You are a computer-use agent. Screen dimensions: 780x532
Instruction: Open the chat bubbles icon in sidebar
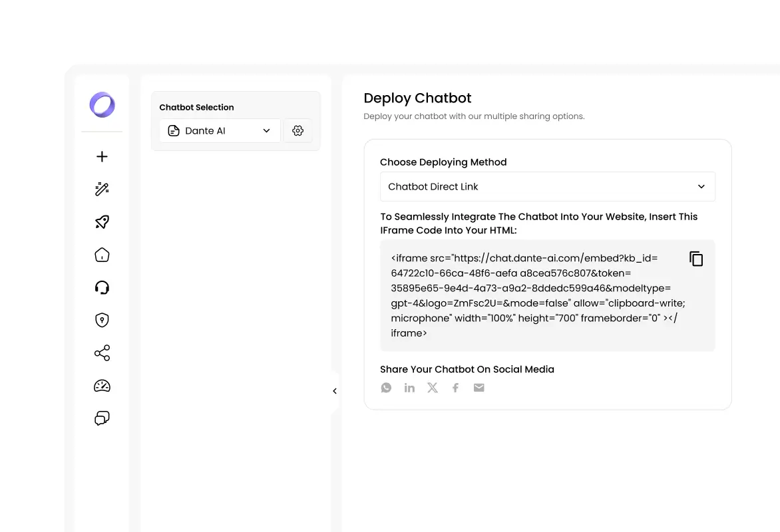tap(102, 418)
